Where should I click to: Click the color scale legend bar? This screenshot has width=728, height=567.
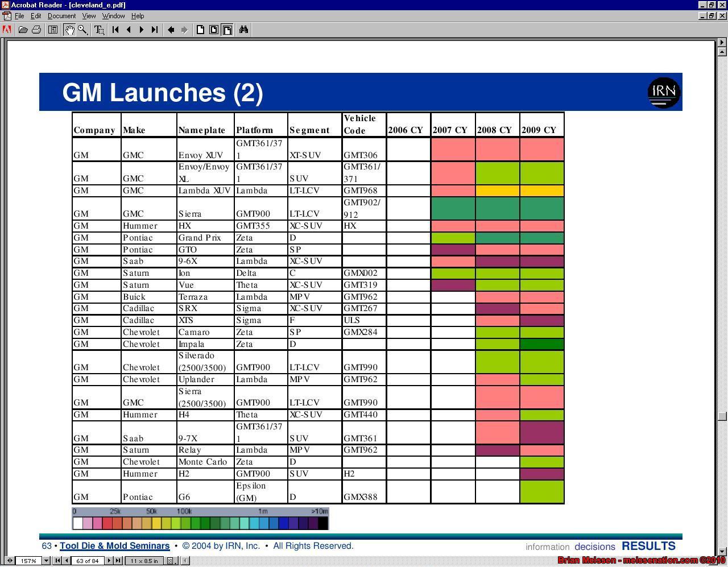coord(200,522)
